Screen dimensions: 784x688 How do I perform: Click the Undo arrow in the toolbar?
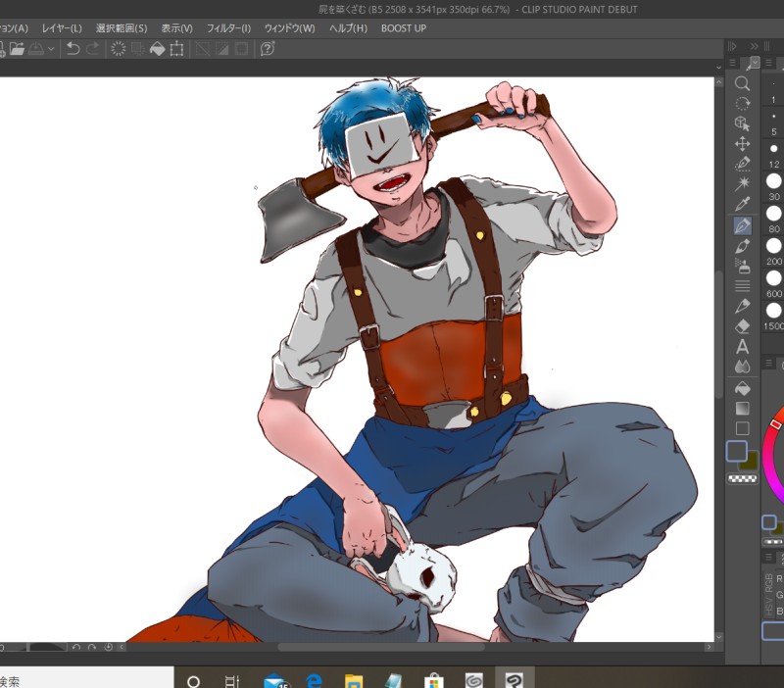73,49
